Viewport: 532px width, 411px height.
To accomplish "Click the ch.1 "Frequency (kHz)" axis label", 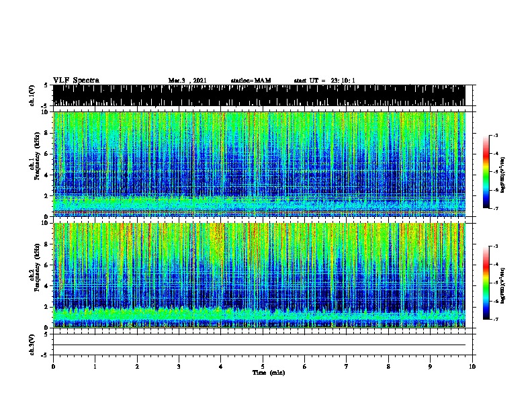I will point(37,156).
